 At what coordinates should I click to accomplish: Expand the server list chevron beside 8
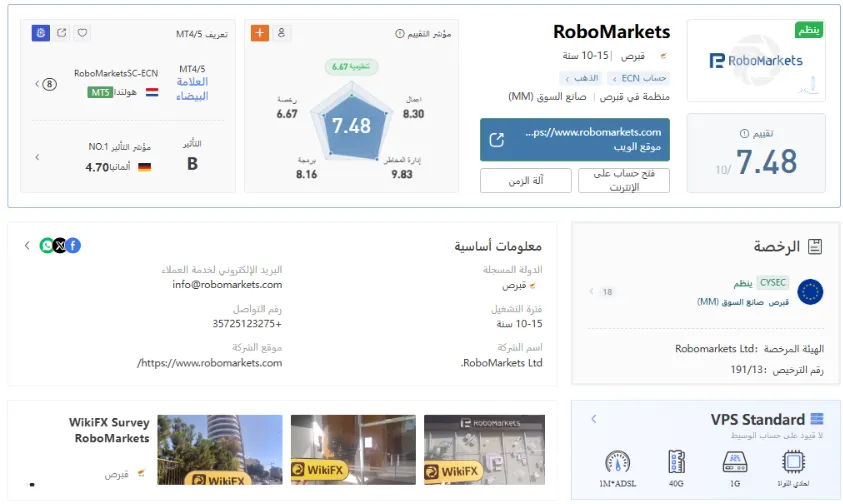[x=37, y=84]
